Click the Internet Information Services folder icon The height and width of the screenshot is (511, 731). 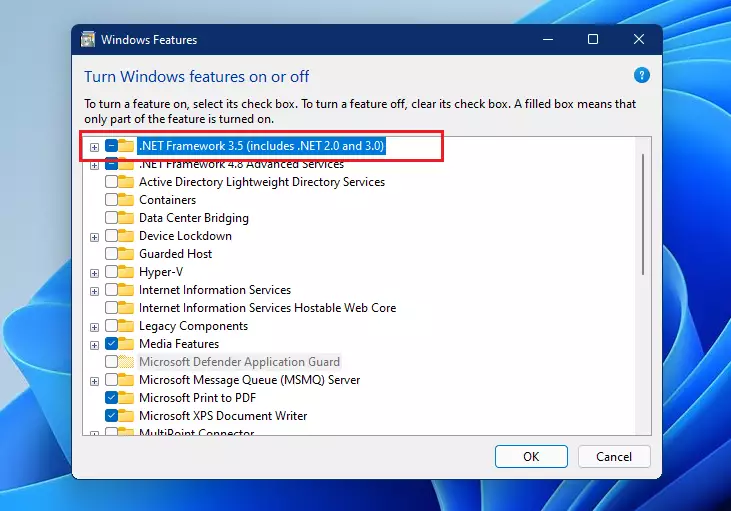pos(126,290)
